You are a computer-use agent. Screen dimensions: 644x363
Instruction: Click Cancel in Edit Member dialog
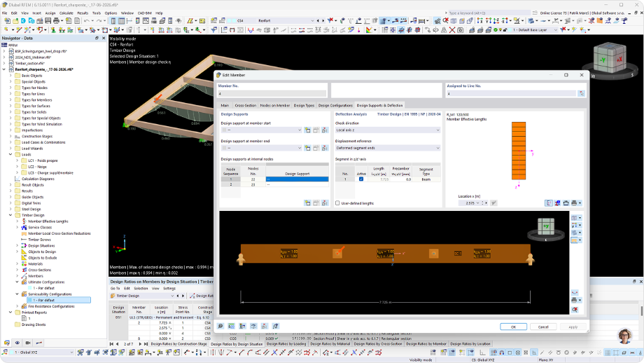click(543, 327)
